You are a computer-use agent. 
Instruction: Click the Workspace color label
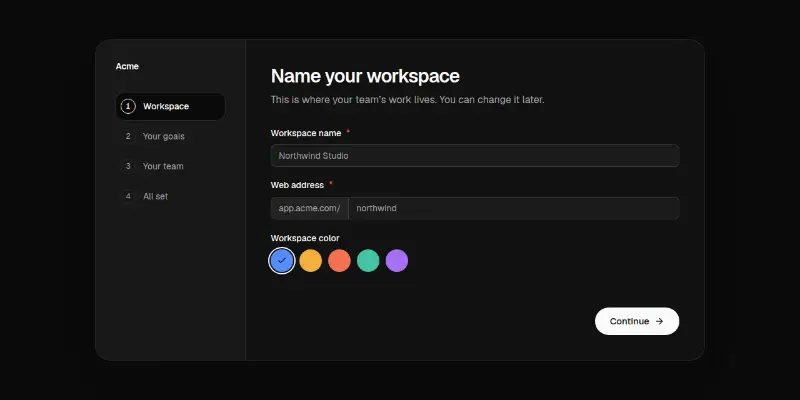[305, 238]
